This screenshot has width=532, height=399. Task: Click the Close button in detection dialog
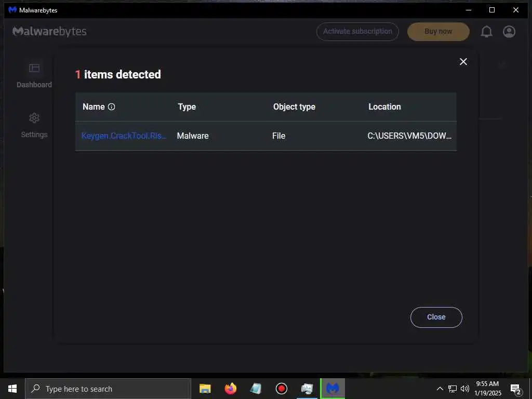[x=436, y=317]
